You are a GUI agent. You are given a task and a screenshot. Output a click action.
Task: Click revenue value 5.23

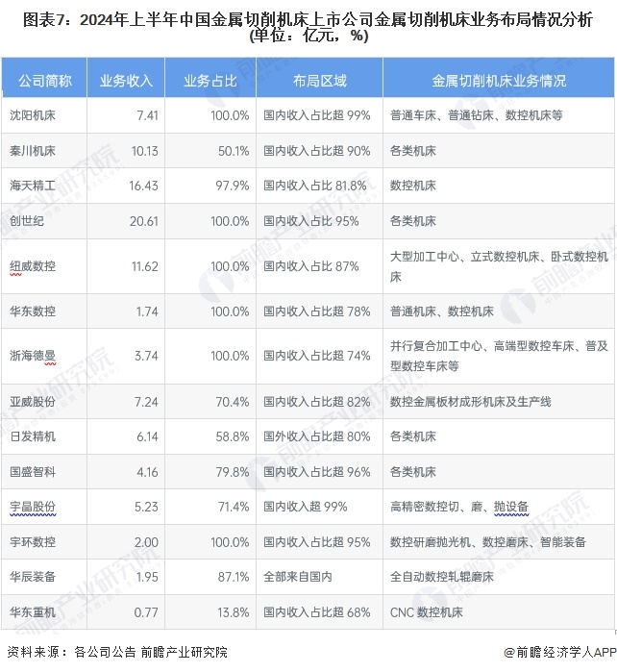(x=146, y=507)
